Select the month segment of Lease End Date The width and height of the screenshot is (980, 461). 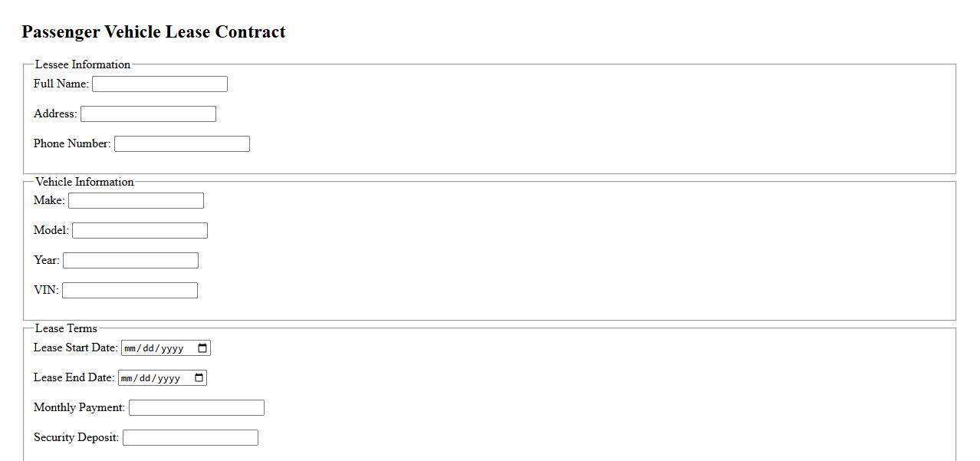126,378
